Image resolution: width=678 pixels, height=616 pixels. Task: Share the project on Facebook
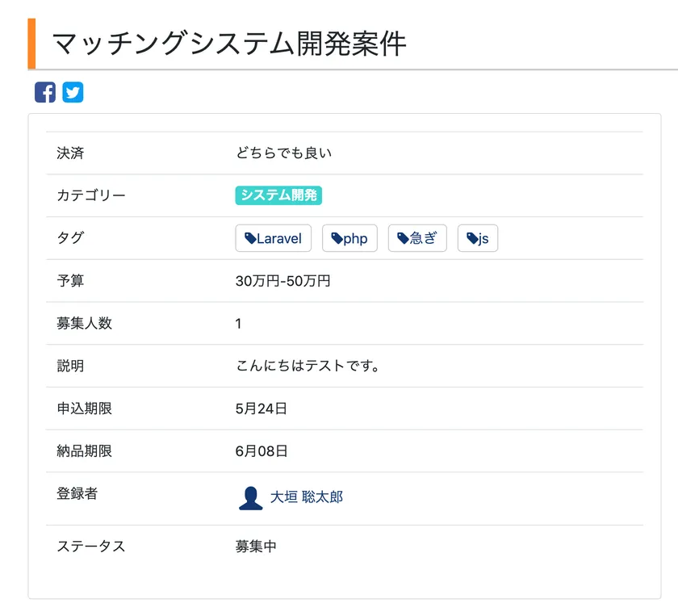45,92
